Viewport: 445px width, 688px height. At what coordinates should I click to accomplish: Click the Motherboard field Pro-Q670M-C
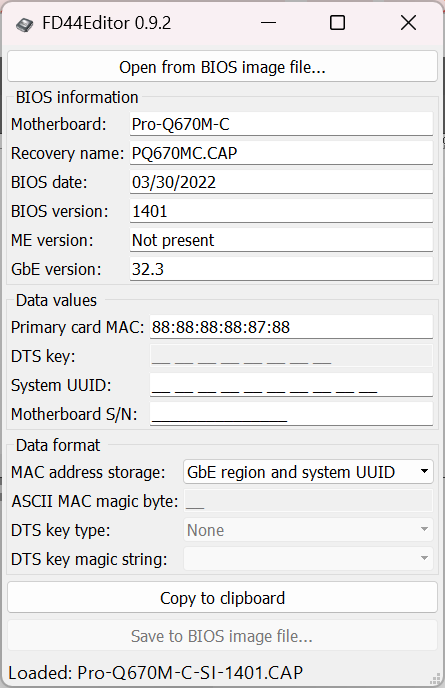point(281,124)
